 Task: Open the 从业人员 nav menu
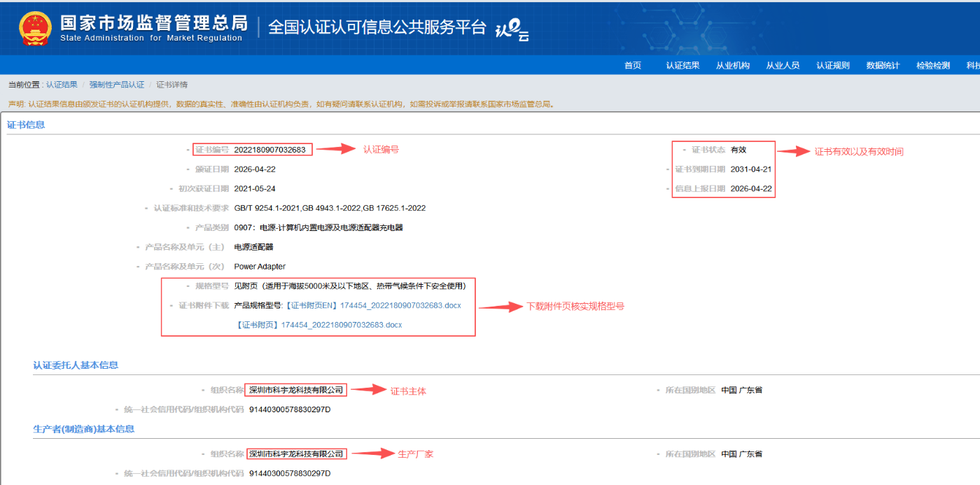point(783,65)
